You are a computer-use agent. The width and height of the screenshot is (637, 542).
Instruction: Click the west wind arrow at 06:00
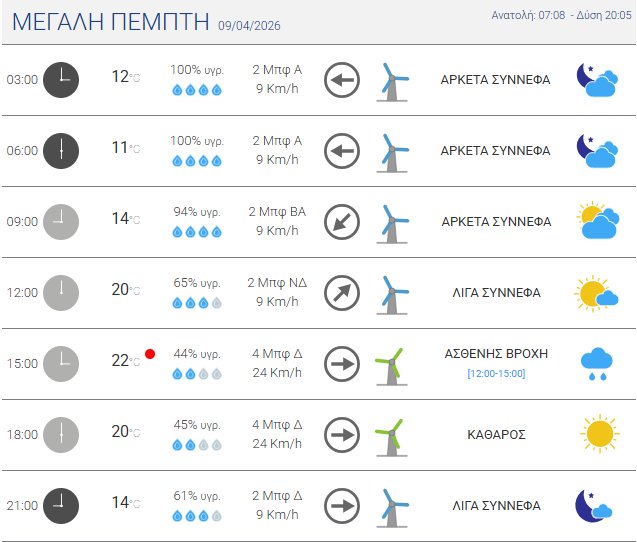pos(342,151)
